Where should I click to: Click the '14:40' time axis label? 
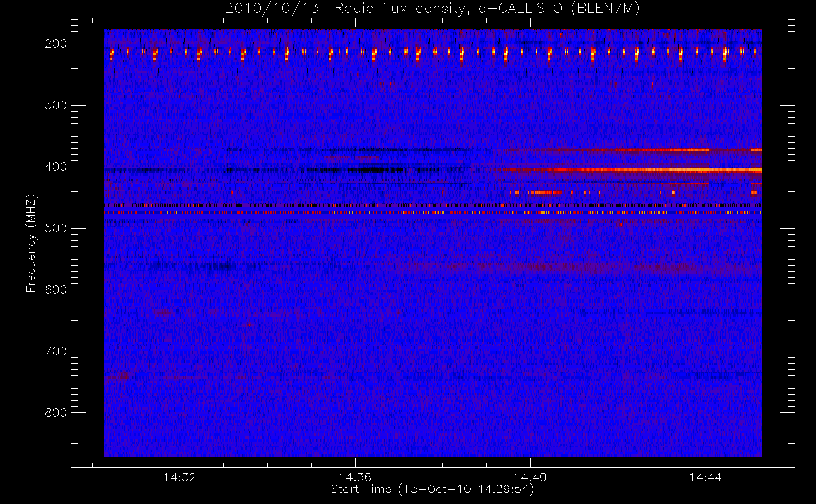530,477
